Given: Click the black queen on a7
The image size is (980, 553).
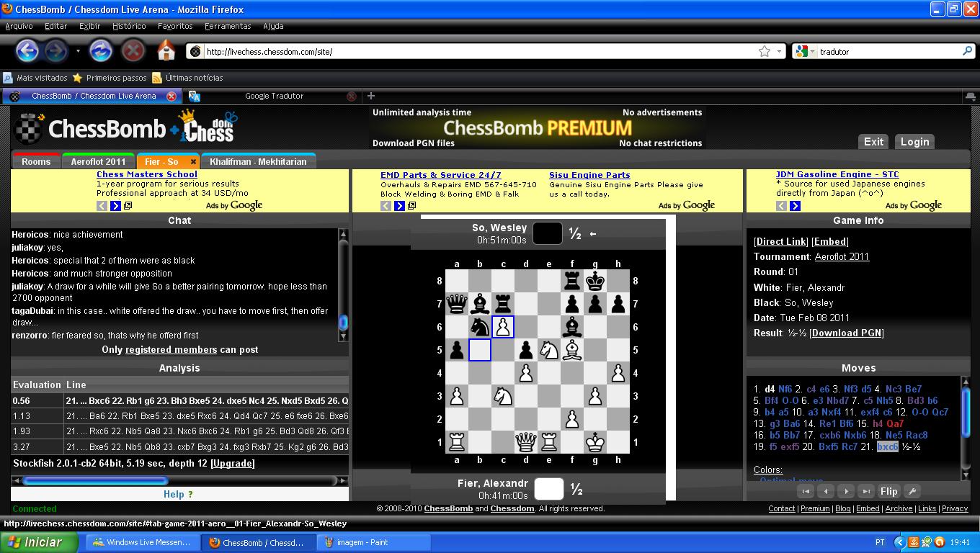Looking at the screenshot, I should point(457,304).
